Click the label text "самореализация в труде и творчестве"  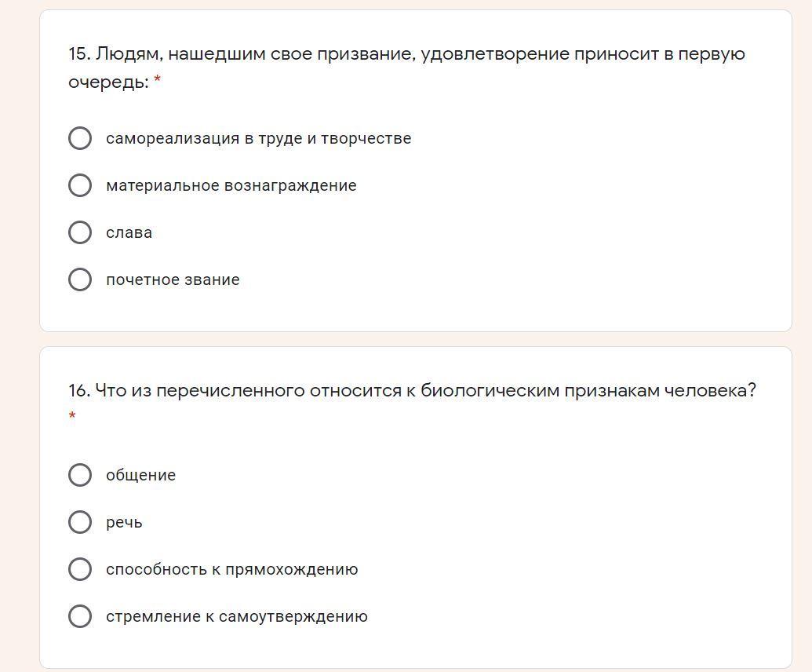[x=258, y=138]
